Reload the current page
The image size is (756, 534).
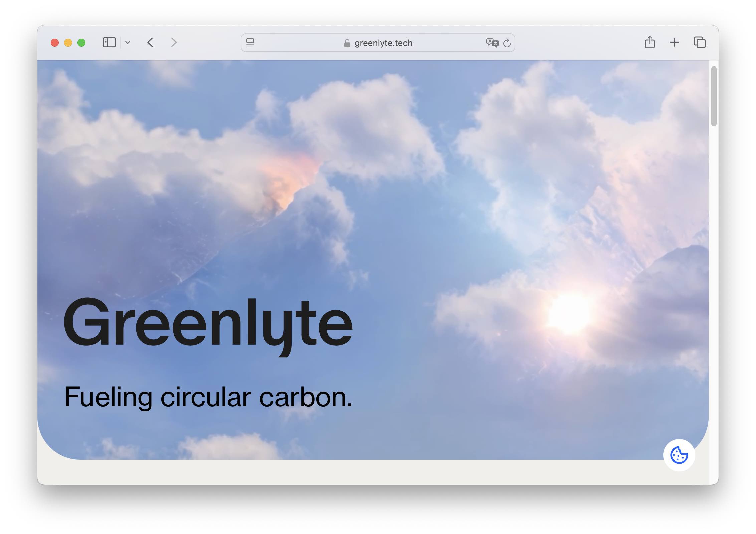(507, 43)
